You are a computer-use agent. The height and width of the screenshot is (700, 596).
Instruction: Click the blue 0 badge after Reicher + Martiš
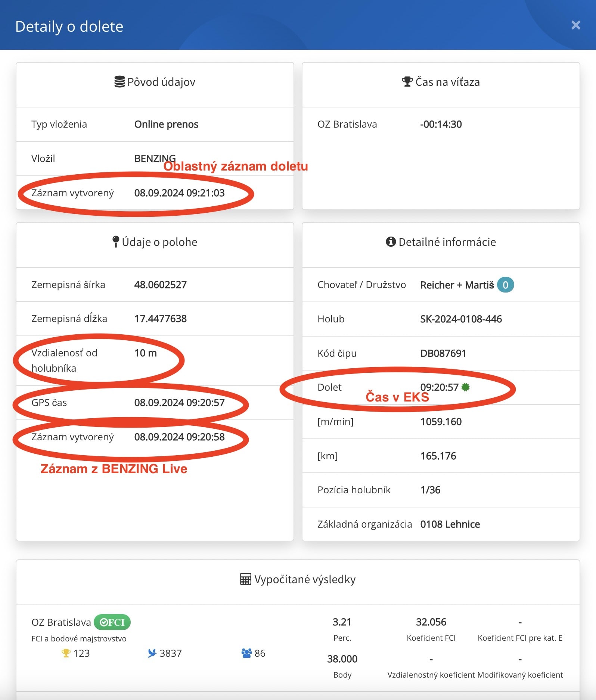coord(505,285)
